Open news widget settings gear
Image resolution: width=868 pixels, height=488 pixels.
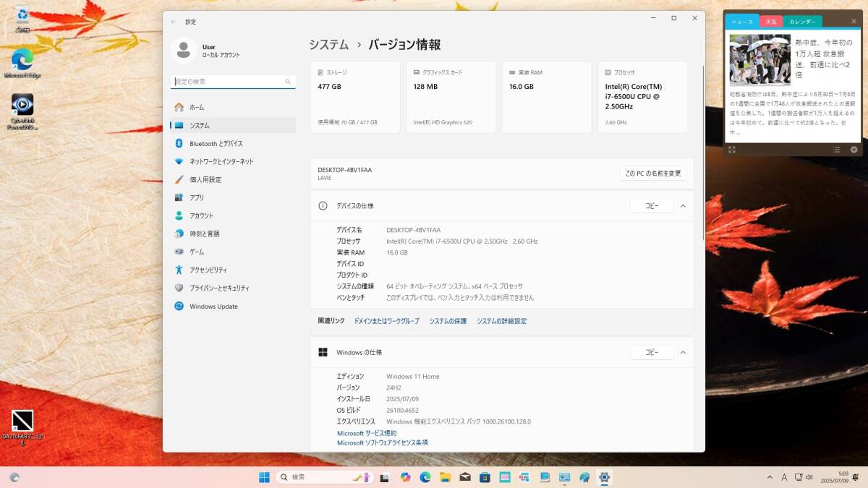[854, 150]
